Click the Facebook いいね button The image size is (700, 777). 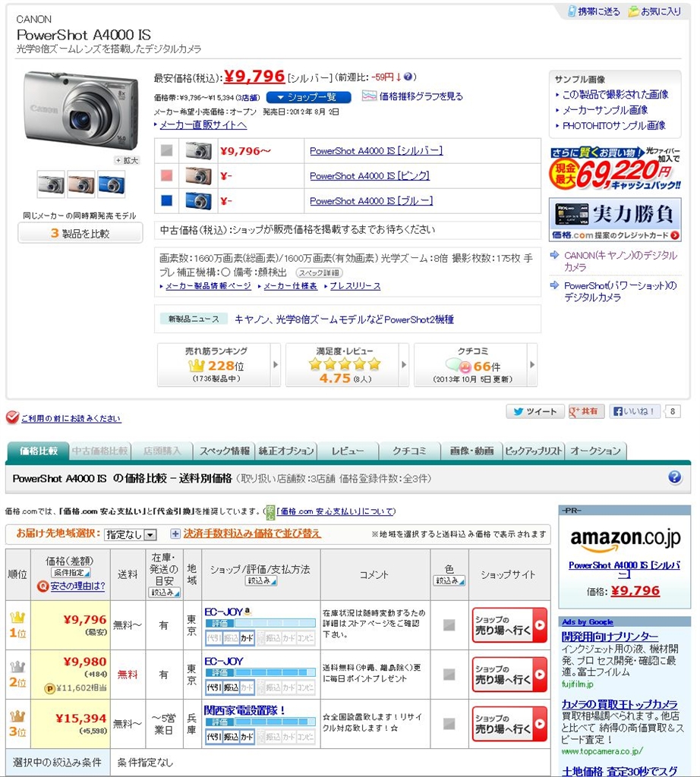pyautogui.click(x=635, y=411)
